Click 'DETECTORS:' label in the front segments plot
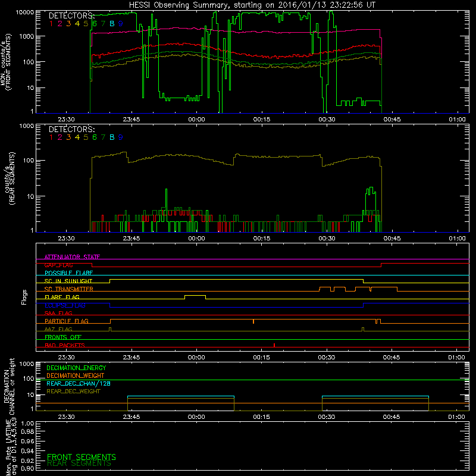The width and height of the screenshot is (476, 476). point(71,16)
